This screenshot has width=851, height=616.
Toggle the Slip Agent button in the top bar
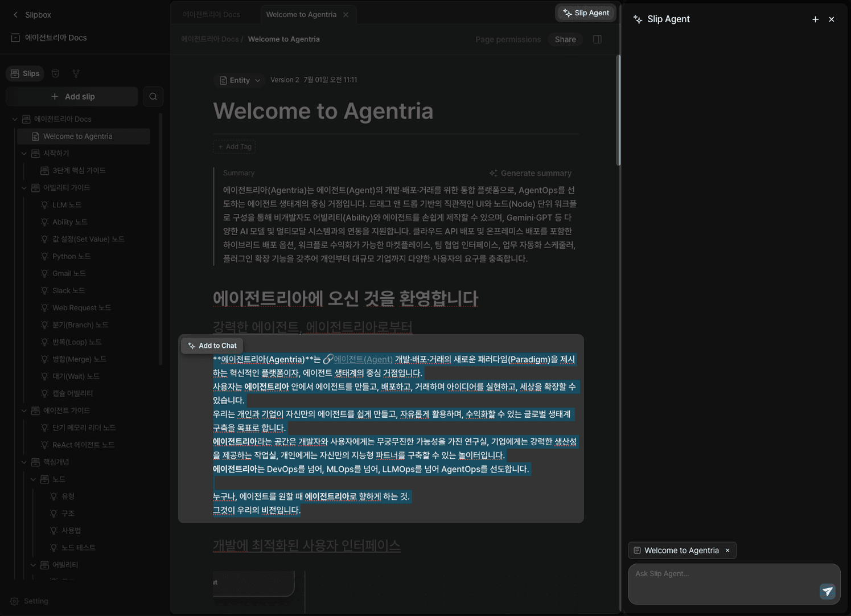click(x=585, y=13)
